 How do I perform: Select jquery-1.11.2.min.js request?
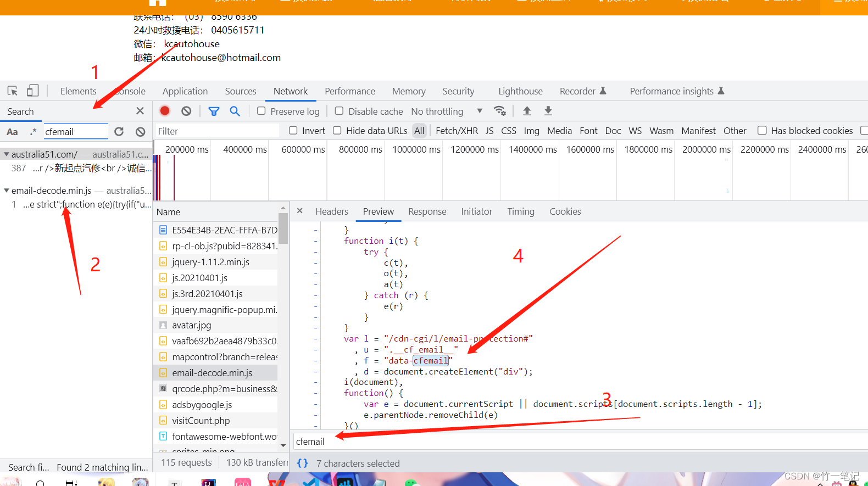click(215, 262)
